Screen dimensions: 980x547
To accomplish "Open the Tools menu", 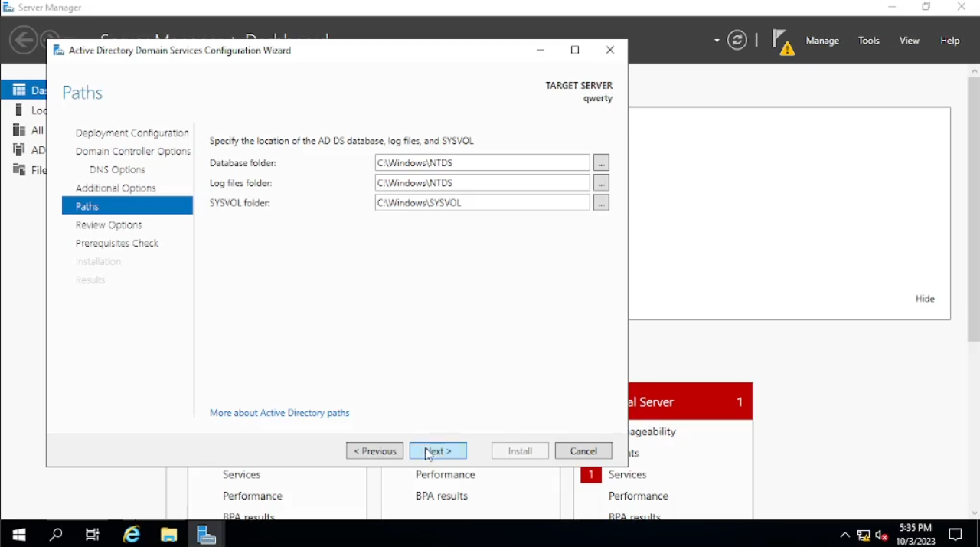I will coord(869,41).
